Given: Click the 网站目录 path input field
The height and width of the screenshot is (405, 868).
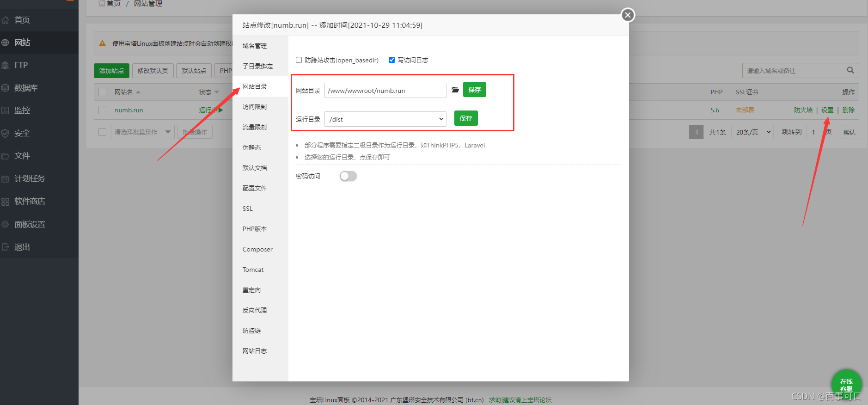Looking at the screenshot, I should tap(385, 91).
